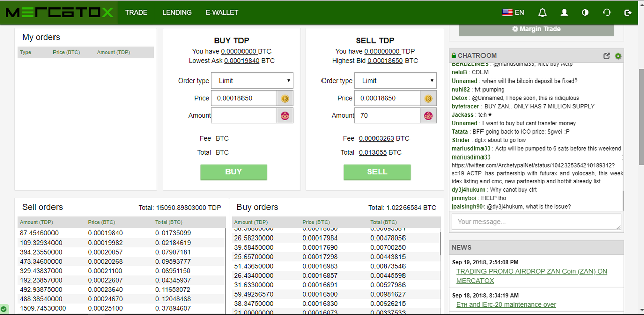The width and height of the screenshot is (644, 315).
Task: Click the buy Price input field
Action: 244,98
